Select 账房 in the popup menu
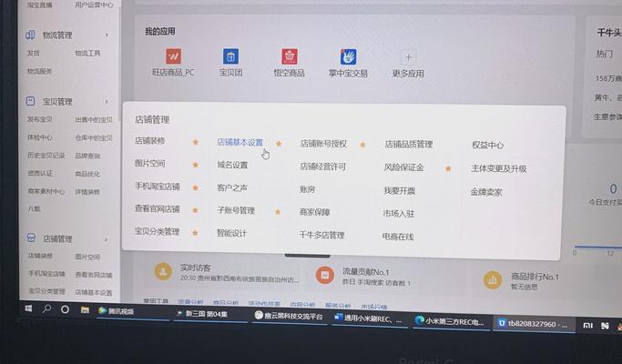This screenshot has width=622, height=364. point(308,189)
